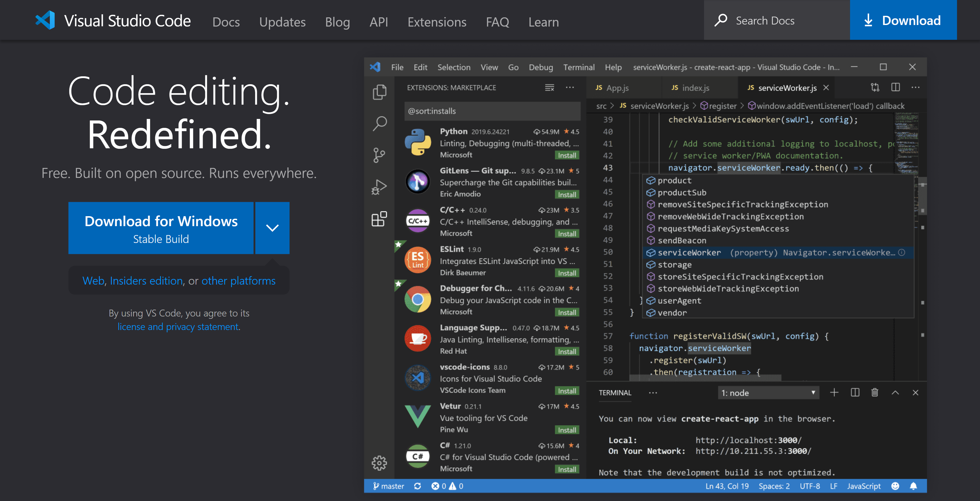Open the Extensions blocks icon
Image resolution: width=980 pixels, height=501 pixels.
(379, 219)
